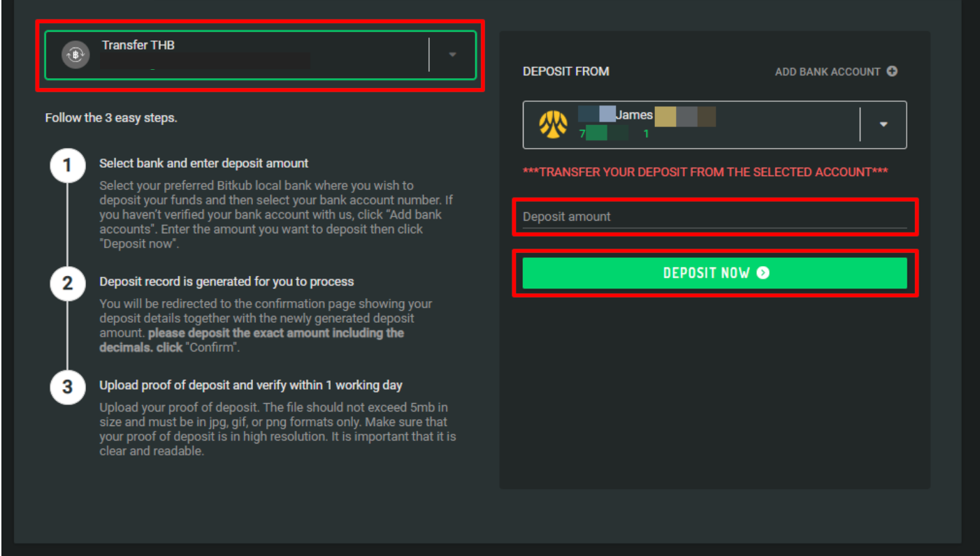Click the red transfer warning notice
Screen dimensions: 980x556
point(705,172)
